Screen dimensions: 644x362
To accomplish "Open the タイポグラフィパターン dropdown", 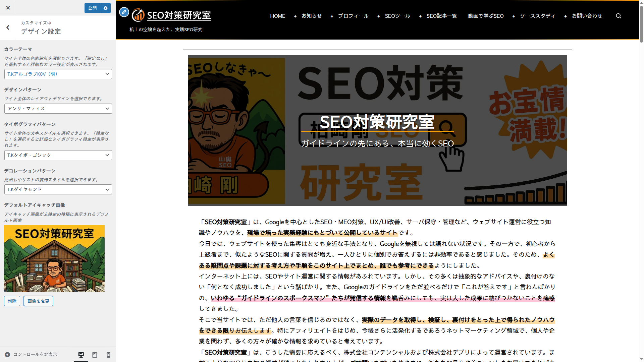I will [58, 155].
